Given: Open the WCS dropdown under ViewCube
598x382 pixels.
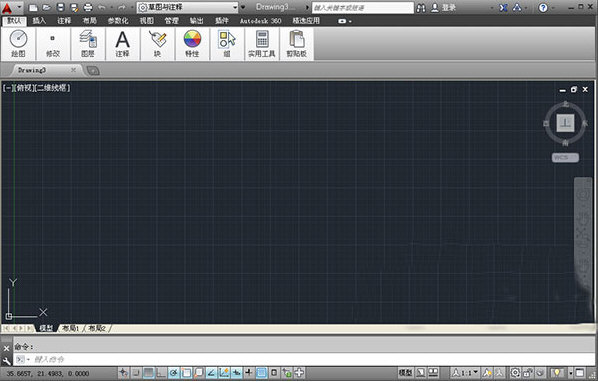Looking at the screenshot, I should pos(565,157).
